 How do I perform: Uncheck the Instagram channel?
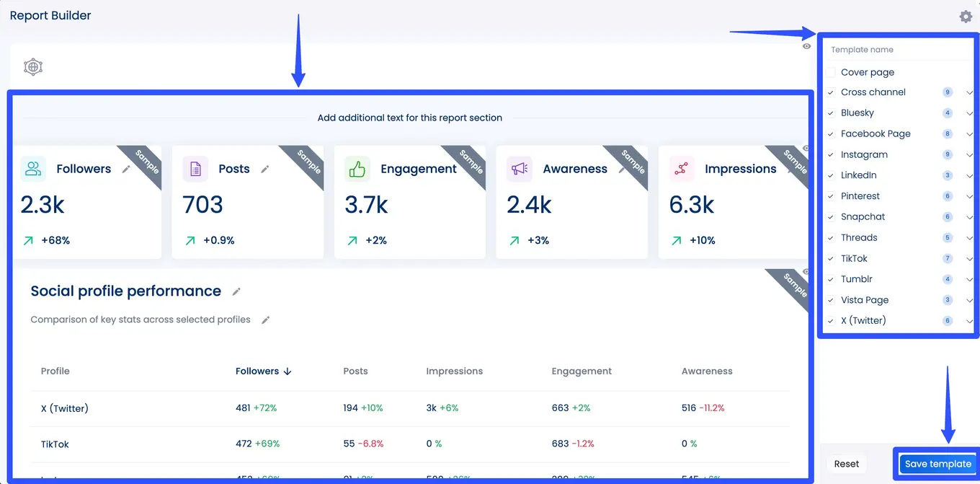(831, 154)
